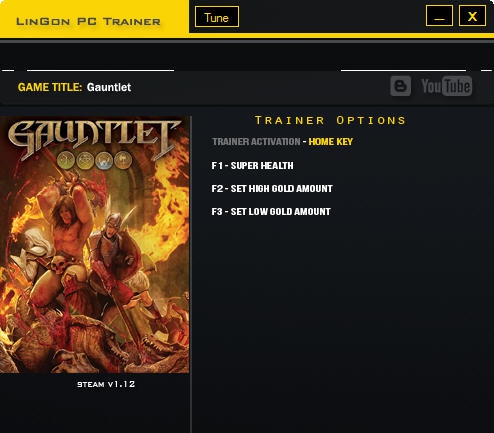Click the blue round emblem on cover

(104, 160)
